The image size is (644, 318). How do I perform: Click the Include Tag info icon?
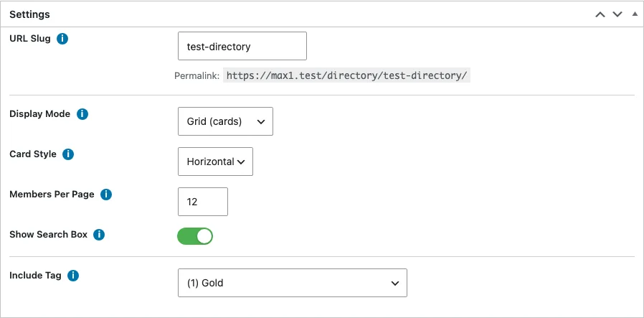[x=73, y=276]
